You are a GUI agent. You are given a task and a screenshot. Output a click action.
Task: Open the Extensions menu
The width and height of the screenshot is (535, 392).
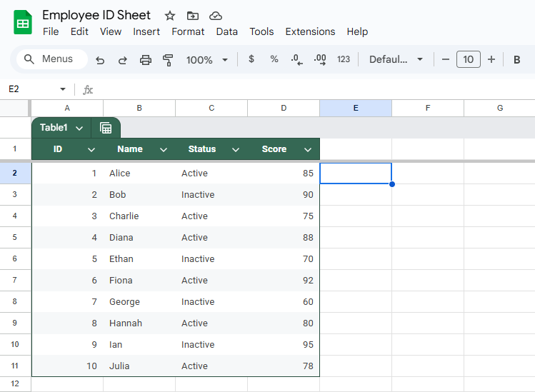pos(310,31)
